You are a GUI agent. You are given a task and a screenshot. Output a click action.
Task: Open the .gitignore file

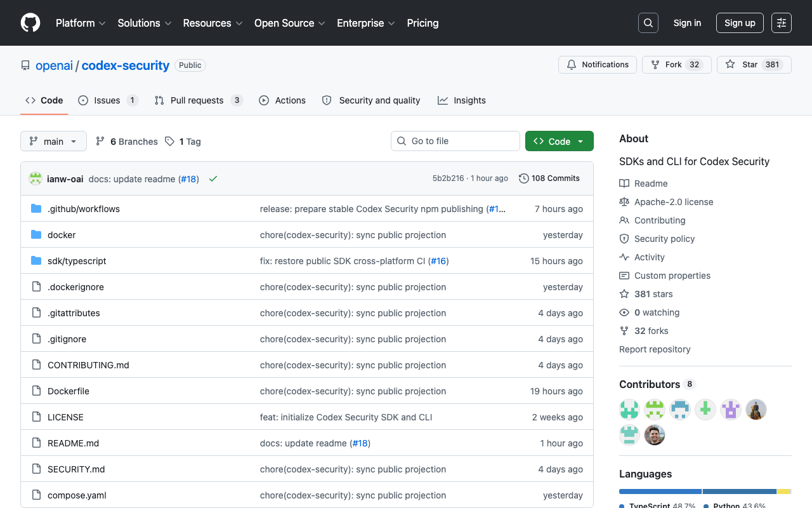67,339
